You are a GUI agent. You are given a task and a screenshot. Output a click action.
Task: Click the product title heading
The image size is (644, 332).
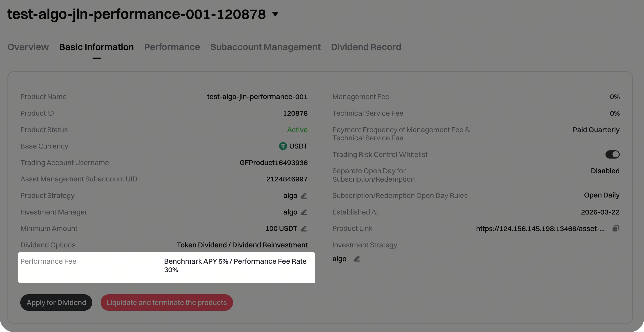pos(136,14)
